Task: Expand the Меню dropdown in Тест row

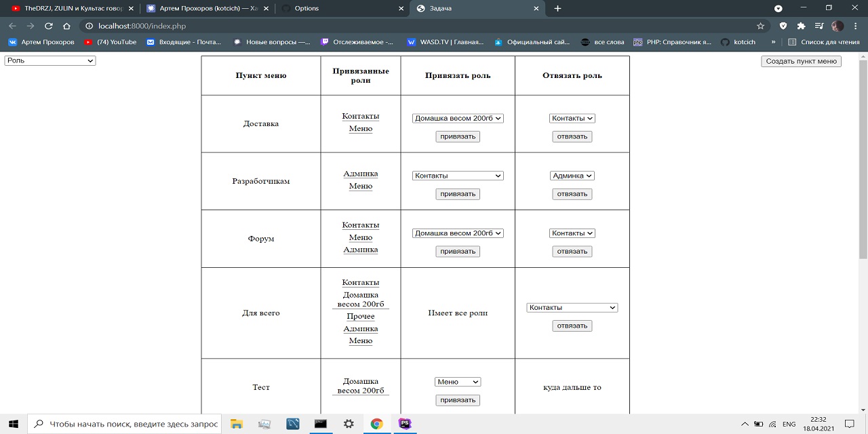Action: 458,382
